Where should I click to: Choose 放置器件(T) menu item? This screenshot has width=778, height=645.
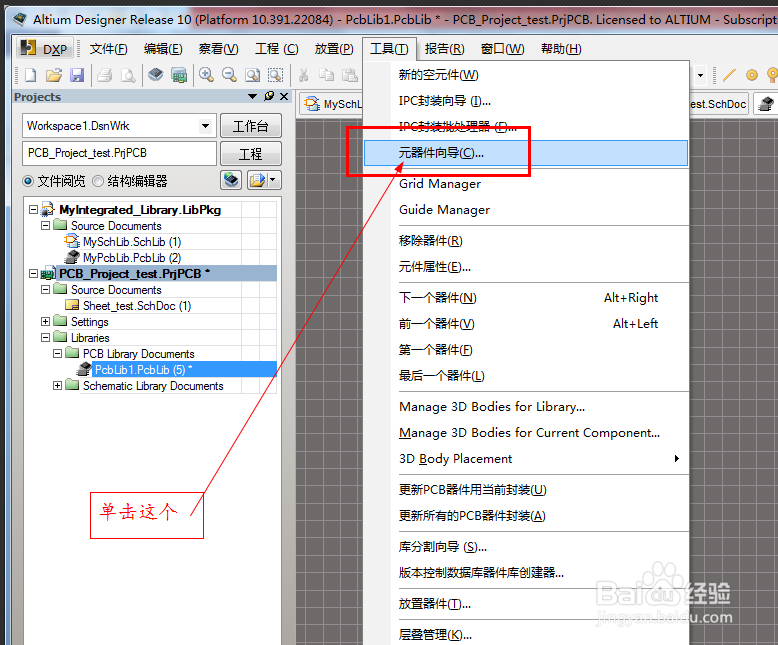pyautogui.click(x=526, y=604)
